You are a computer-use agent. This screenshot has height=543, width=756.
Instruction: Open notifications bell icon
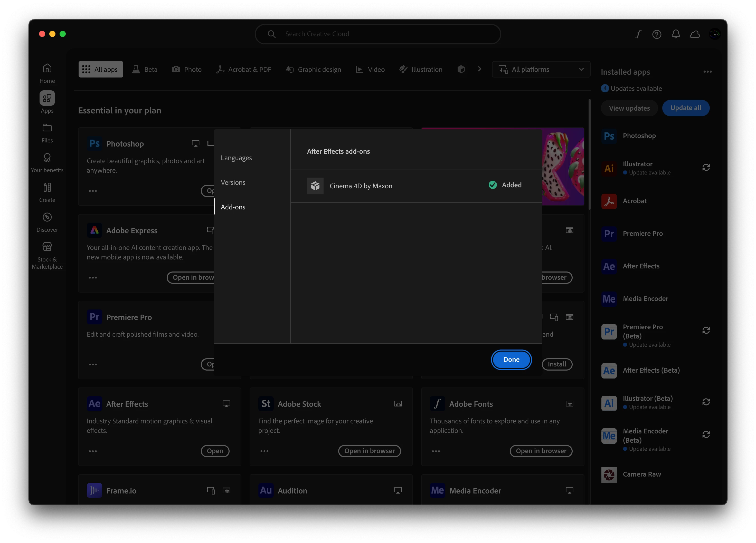coord(676,34)
